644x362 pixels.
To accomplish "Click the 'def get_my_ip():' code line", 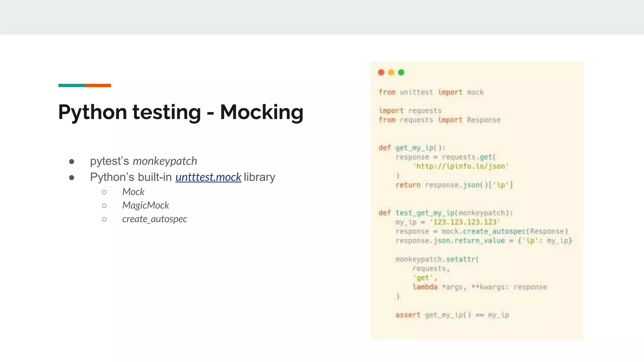I will pyautogui.click(x=412, y=148).
